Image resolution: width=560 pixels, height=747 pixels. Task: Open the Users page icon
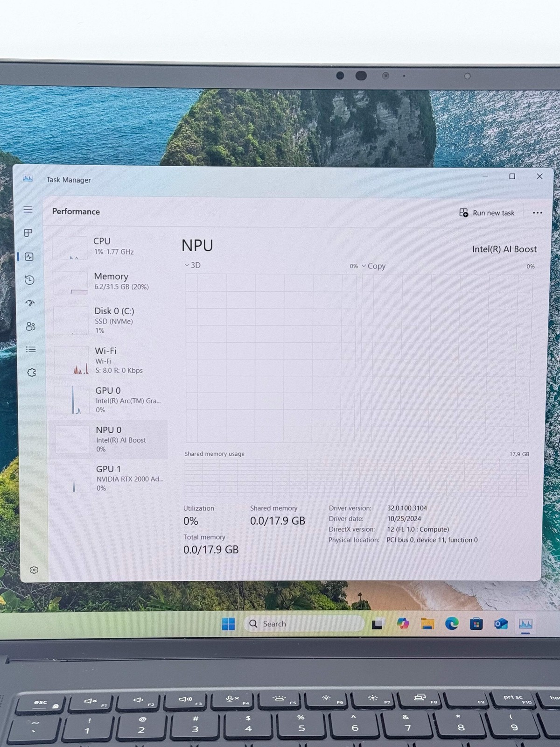click(x=30, y=326)
